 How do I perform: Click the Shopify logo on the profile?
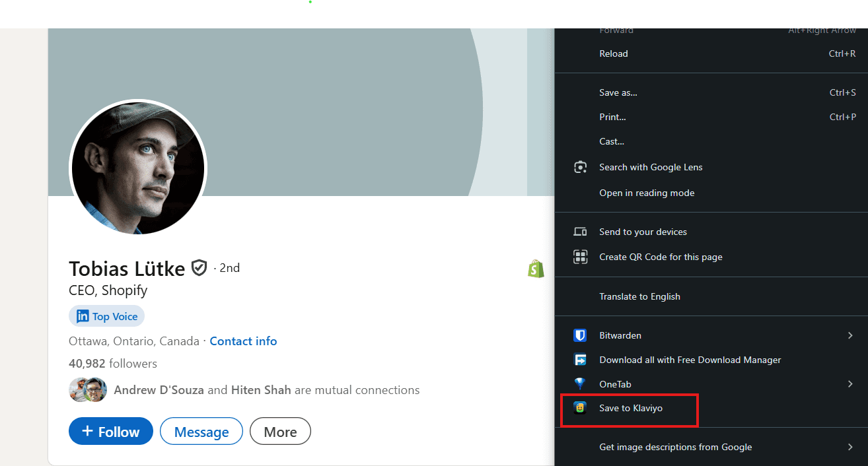coord(536,269)
